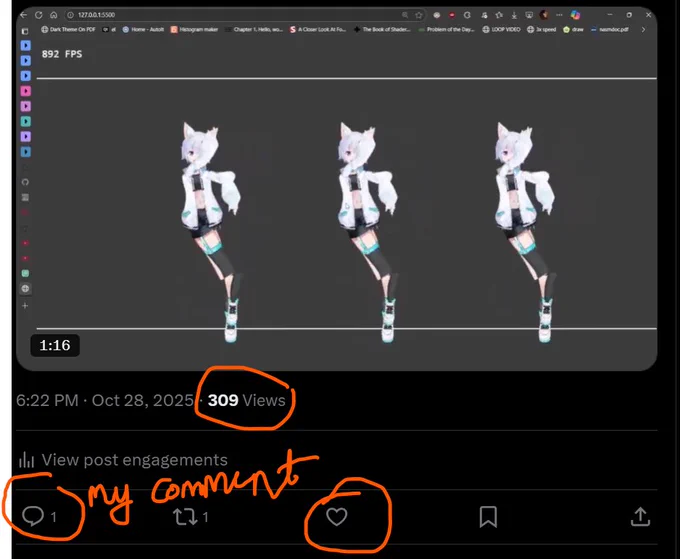The height and width of the screenshot is (559, 680).
Task: Expand bookmarks bar overflow chevron
Action: pyautogui.click(x=643, y=29)
